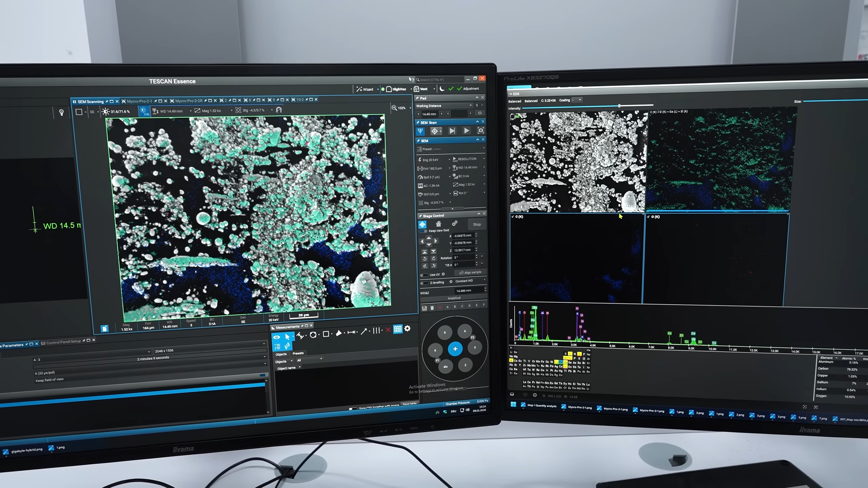Image resolution: width=868 pixels, height=488 pixels.
Task: Enable the Use UV toggle
Action: point(425,274)
